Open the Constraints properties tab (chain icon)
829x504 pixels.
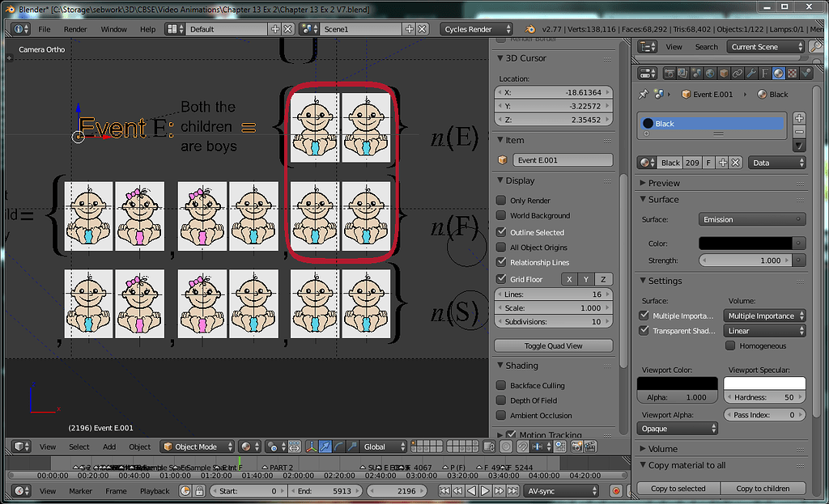(738, 74)
